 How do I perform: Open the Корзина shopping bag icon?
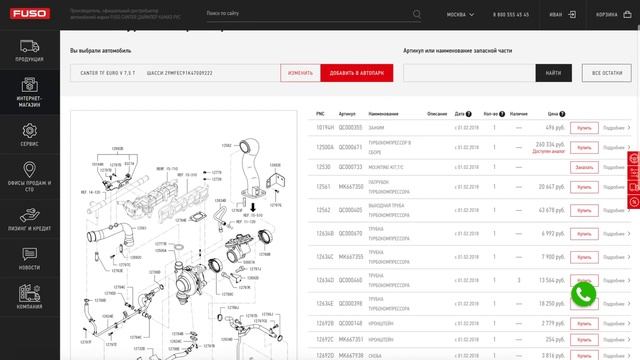(x=627, y=14)
